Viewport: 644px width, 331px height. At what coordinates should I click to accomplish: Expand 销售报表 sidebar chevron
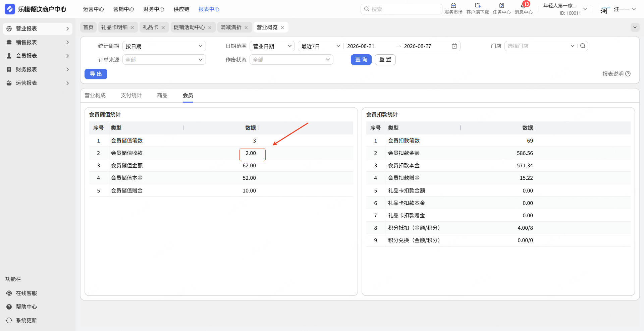[67, 42]
